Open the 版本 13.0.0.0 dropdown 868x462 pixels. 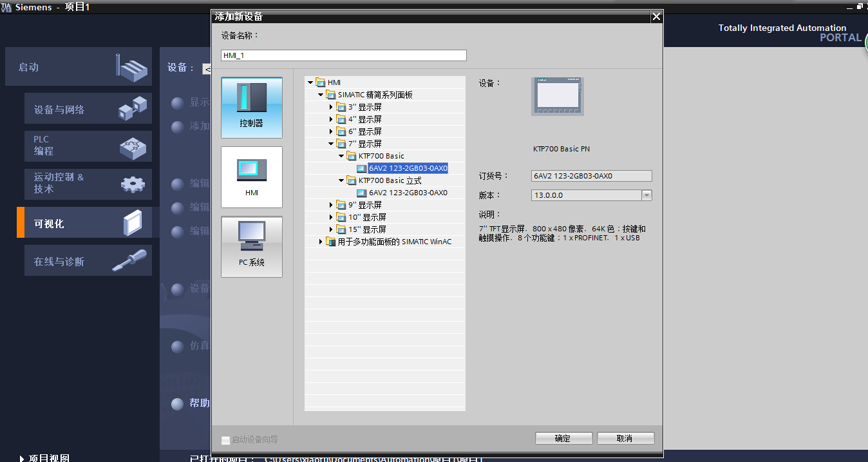click(x=646, y=195)
